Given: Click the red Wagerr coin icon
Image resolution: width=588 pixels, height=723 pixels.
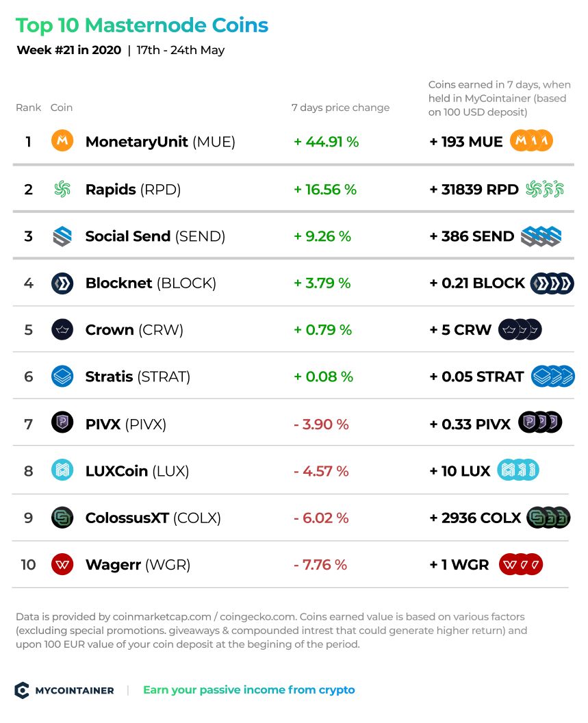Looking at the screenshot, I should click(x=62, y=564).
